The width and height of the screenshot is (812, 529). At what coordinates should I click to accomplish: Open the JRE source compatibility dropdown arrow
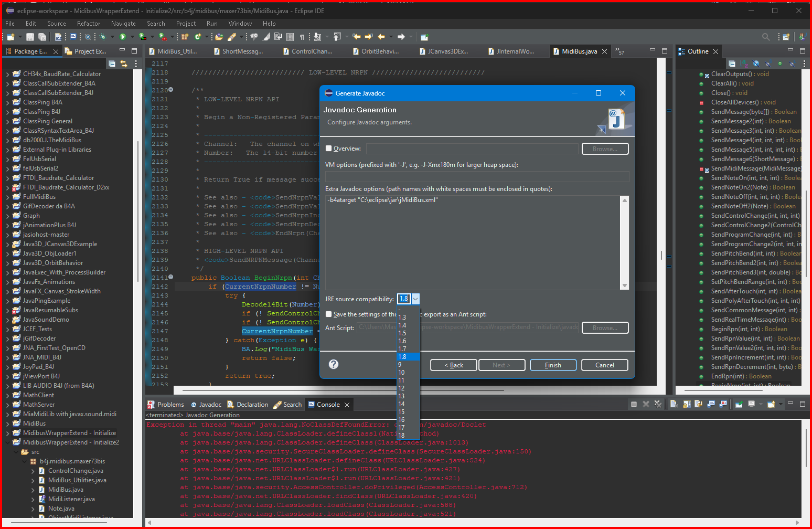click(x=415, y=299)
